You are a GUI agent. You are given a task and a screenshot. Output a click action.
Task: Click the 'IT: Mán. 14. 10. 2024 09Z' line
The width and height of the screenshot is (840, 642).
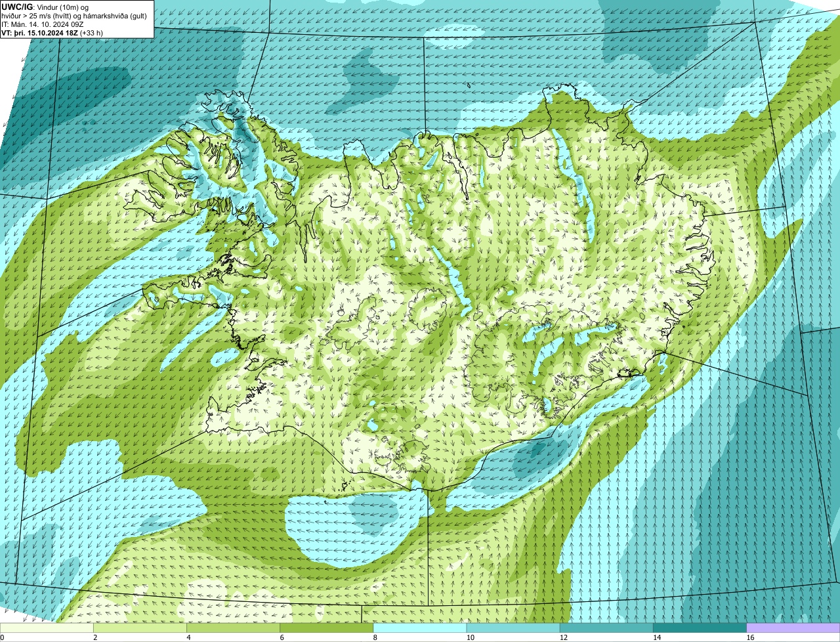pyautogui.click(x=42, y=24)
